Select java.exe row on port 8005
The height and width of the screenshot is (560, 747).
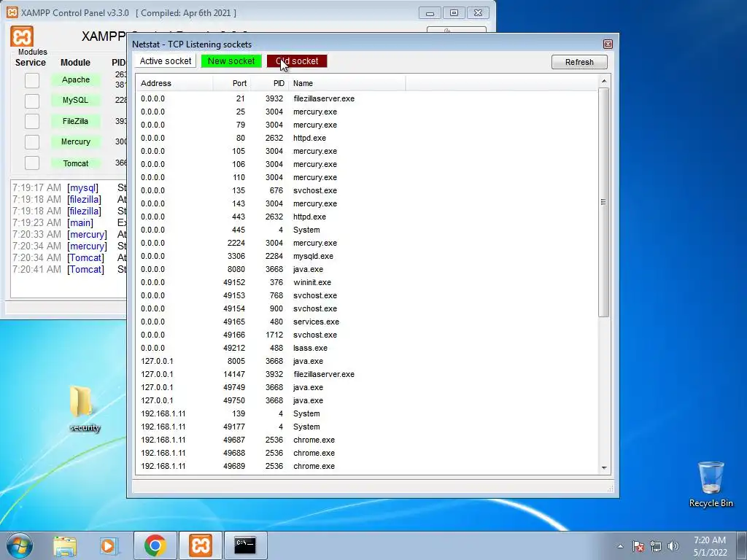(x=367, y=361)
